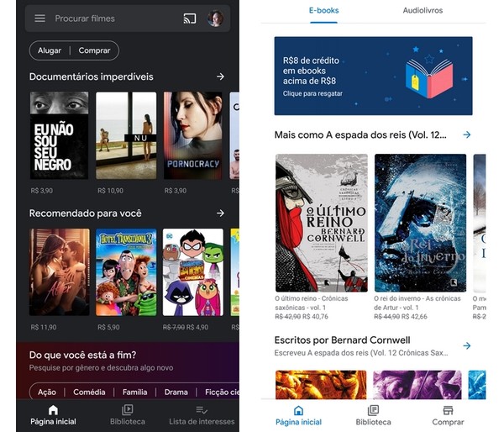Choose the Drama genre chip

tap(176, 392)
